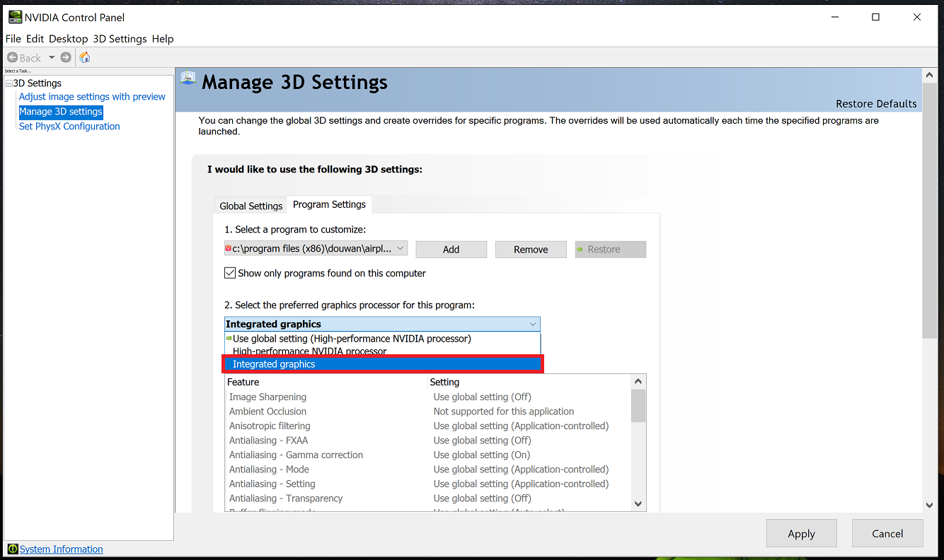Click the feature list scroll-down arrow
The image size is (944, 560).
pyautogui.click(x=638, y=503)
